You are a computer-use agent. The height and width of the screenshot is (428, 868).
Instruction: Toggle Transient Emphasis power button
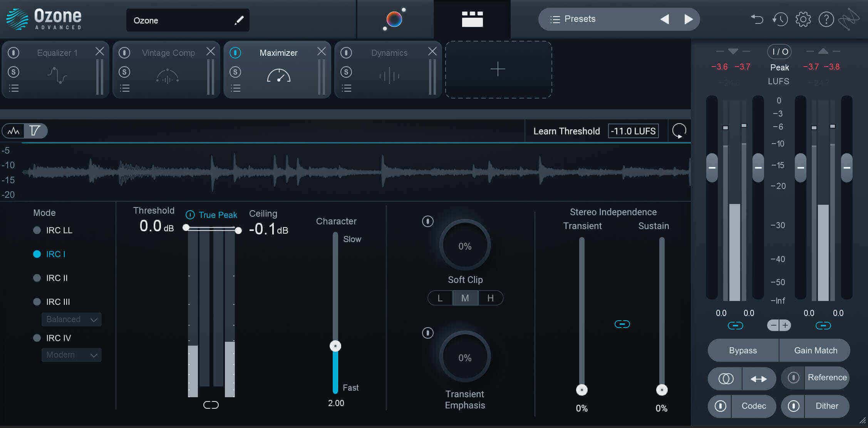427,333
